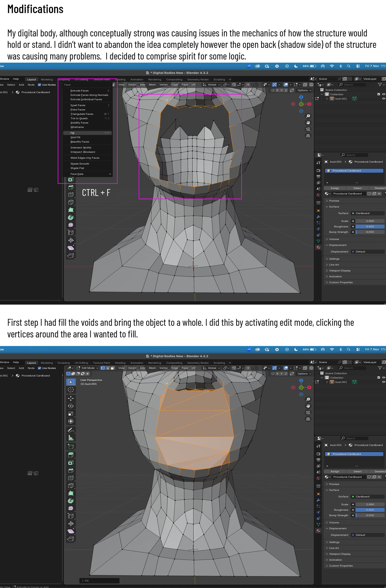
Task: Select the Measure ruler tool
Action: [x=71, y=437]
